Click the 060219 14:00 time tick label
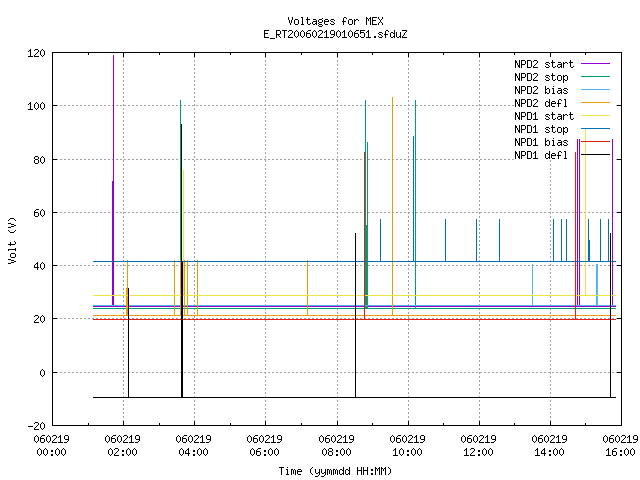Image resolution: width=640 pixels, height=480 pixels. pyautogui.click(x=549, y=446)
